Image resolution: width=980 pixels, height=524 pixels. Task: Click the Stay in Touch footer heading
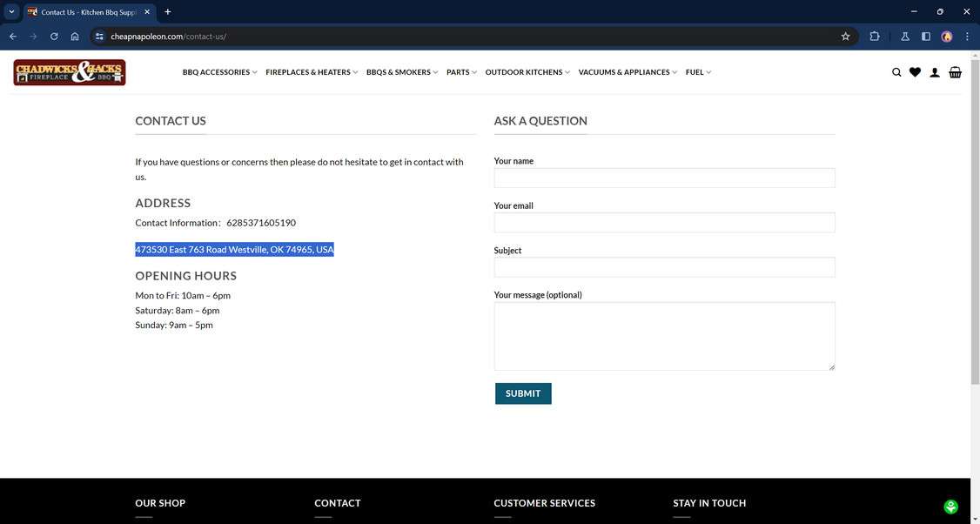pos(709,503)
